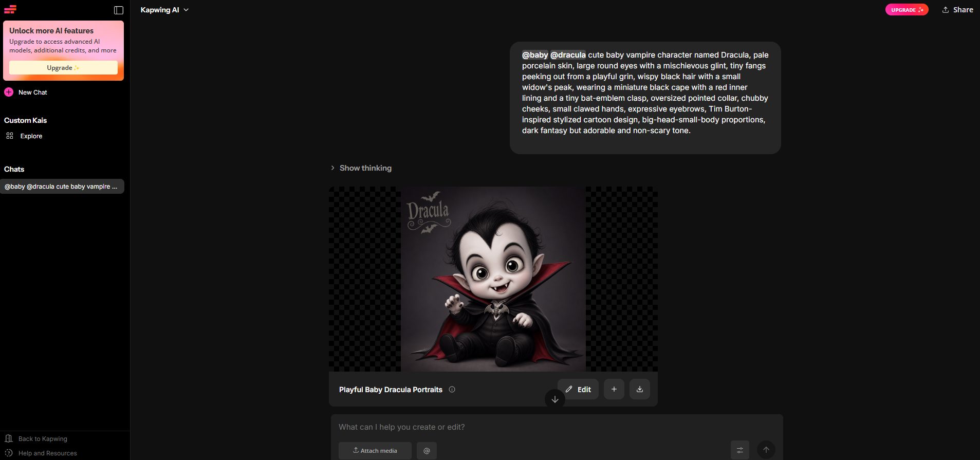
Task: Expand Show thinking section
Action: 361,168
